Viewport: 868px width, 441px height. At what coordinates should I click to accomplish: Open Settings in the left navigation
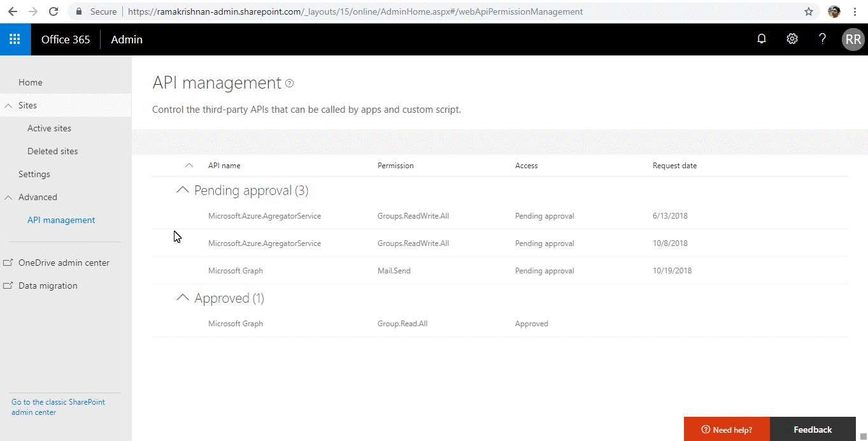click(x=34, y=174)
